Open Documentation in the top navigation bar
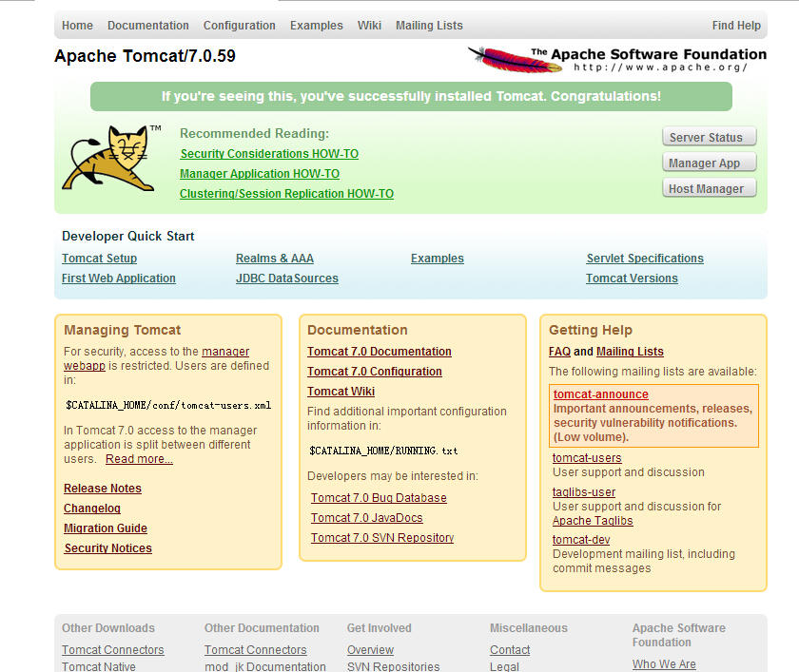This screenshot has width=799, height=672. pos(148,26)
